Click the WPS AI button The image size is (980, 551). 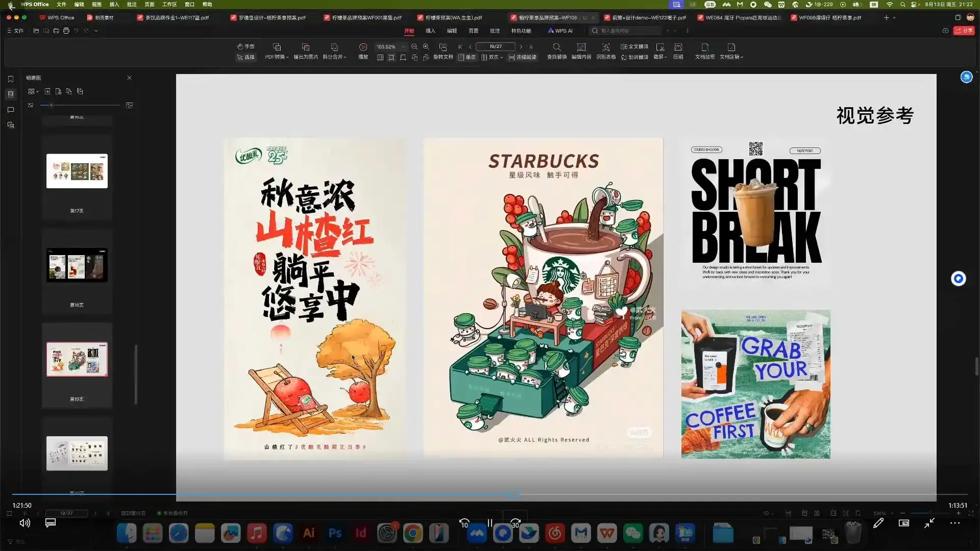click(560, 31)
